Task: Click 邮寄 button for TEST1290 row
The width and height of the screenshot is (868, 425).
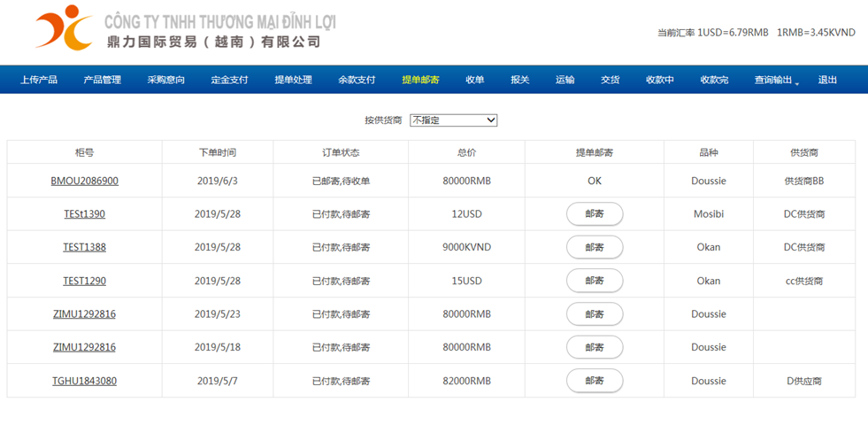Action: (595, 281)
